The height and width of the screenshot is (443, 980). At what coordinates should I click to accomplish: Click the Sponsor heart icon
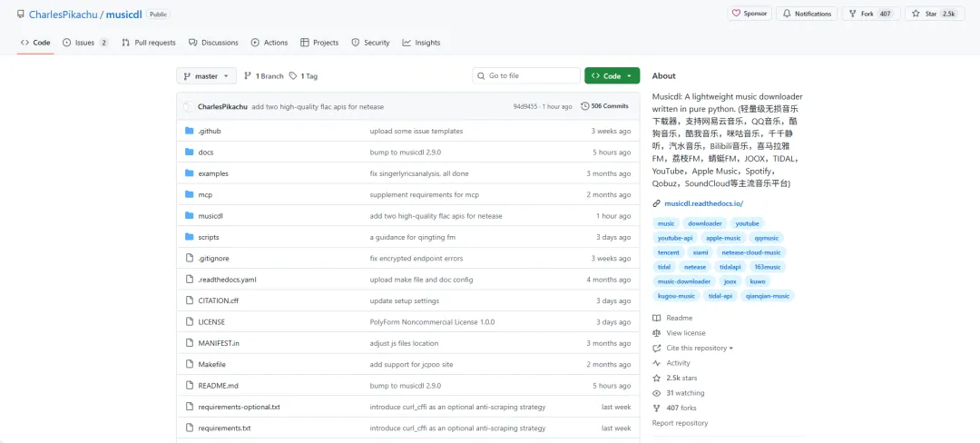737,14
